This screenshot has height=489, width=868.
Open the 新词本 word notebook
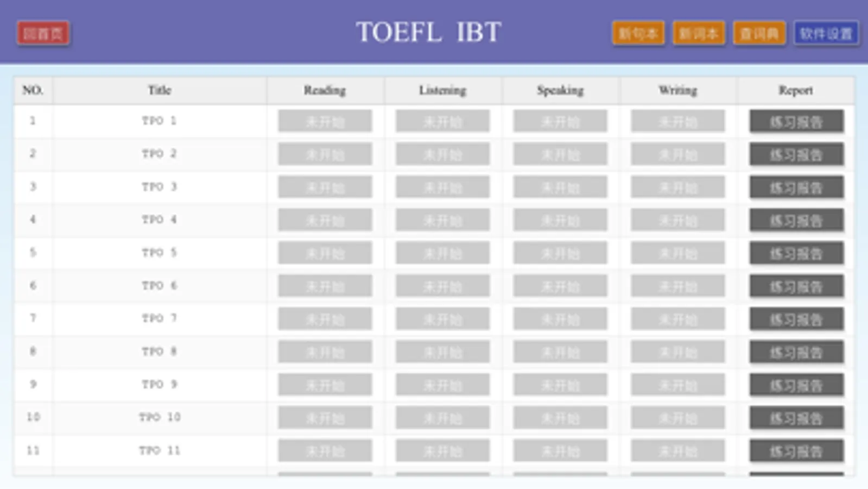tap(699, 34)
